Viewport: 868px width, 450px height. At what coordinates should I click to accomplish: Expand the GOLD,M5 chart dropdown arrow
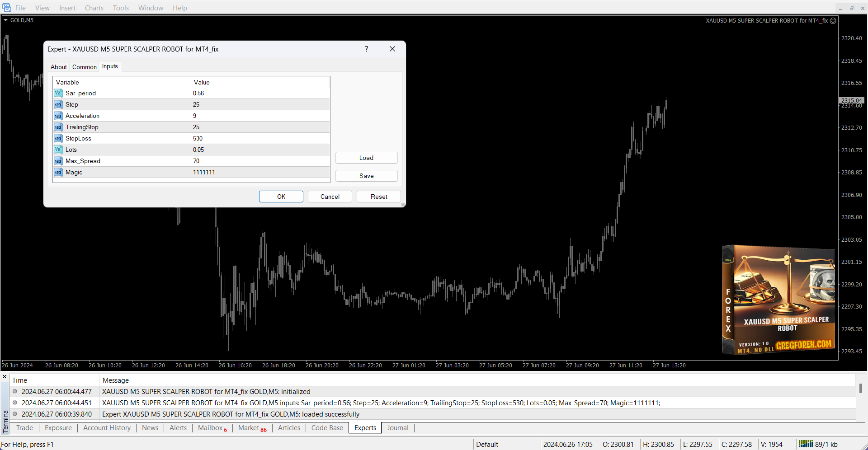(x=6, y=20)
